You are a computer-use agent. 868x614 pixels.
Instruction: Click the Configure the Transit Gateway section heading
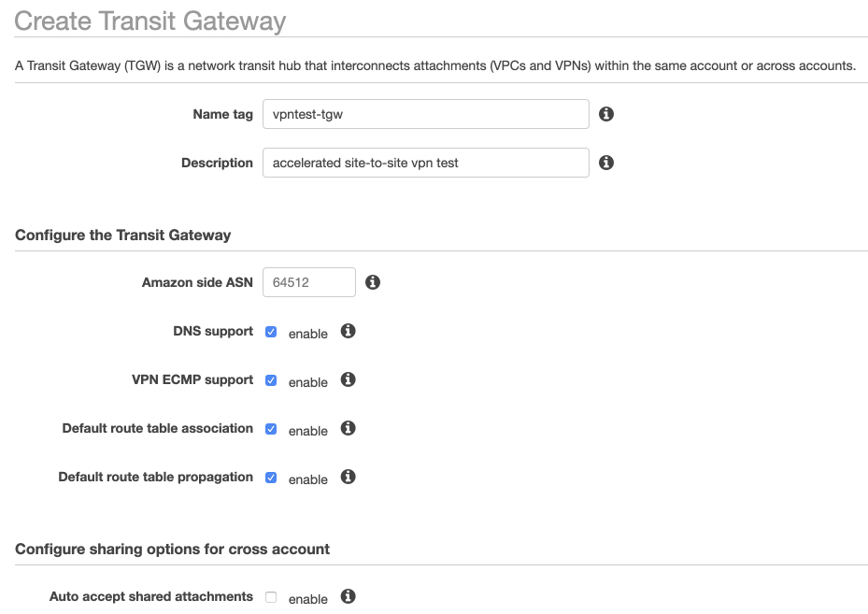122,236
